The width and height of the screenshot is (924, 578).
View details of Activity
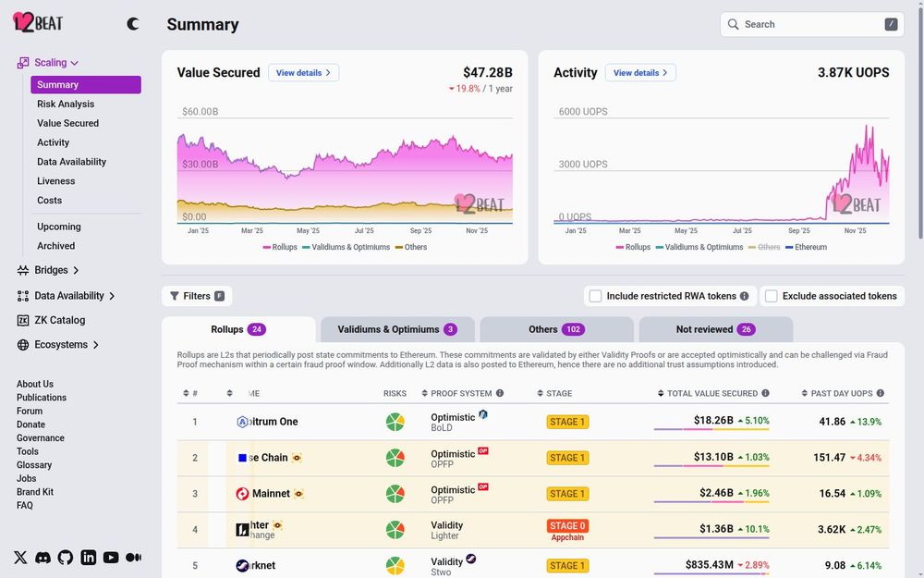(x=640, y=72)
